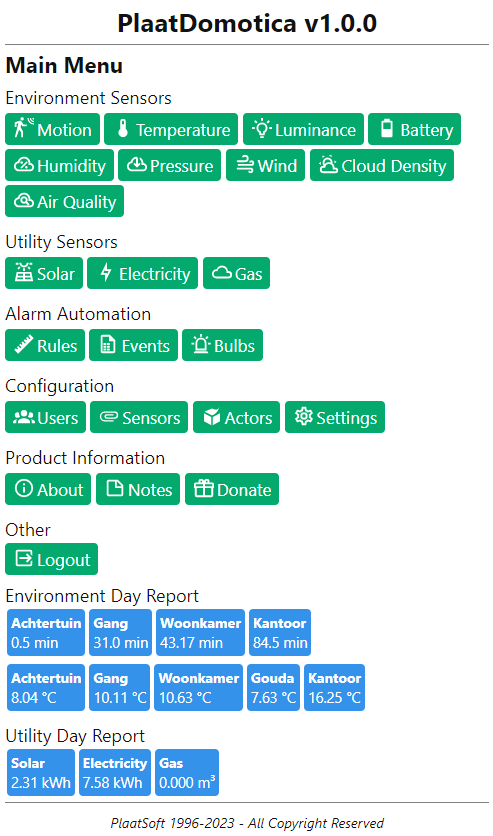Click the lightning bolt Electricity icon
This screenshot has height=836, width=493.
(106, 272)
